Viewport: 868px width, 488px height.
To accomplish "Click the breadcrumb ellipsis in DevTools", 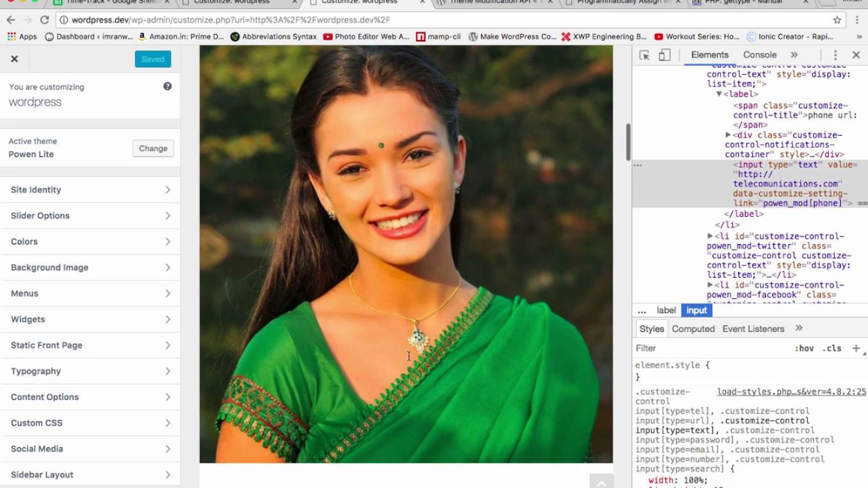I will tap(642, 310).
